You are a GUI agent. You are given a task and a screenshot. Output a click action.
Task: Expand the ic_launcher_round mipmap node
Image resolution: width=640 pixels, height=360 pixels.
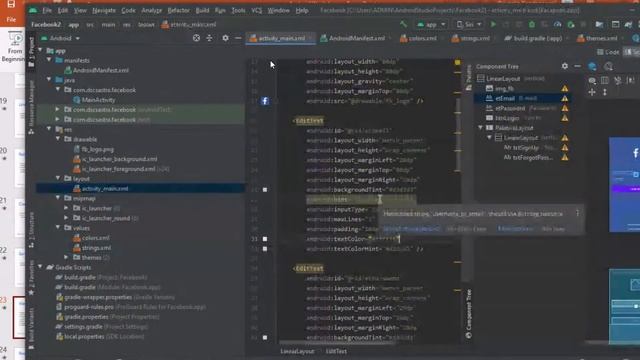[67, 218]
